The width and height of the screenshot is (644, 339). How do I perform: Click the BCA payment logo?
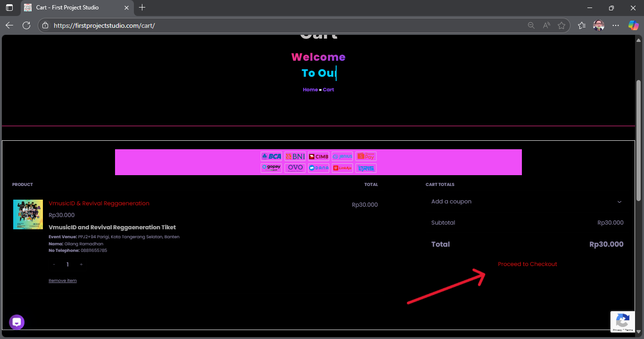tap(272, 156)
